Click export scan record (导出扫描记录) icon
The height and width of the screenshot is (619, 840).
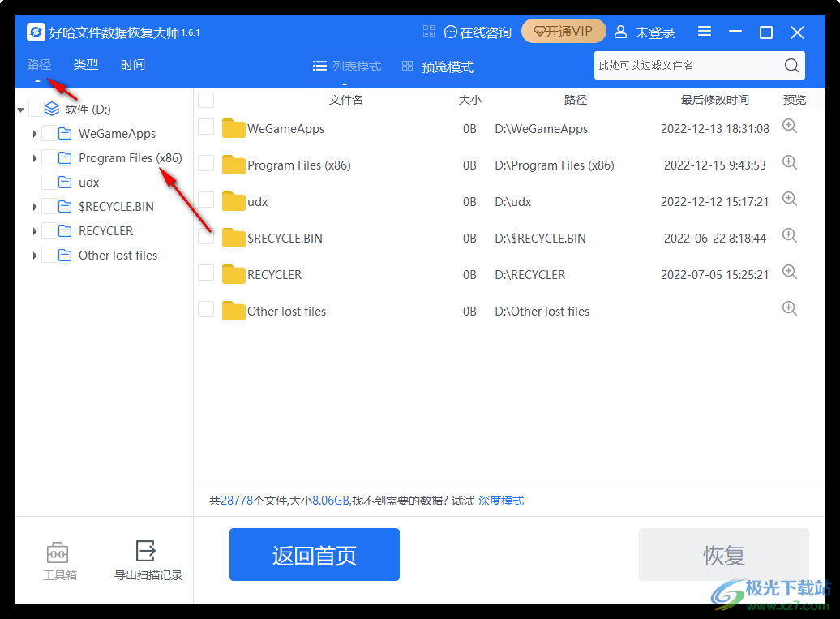tap(145, 551)
